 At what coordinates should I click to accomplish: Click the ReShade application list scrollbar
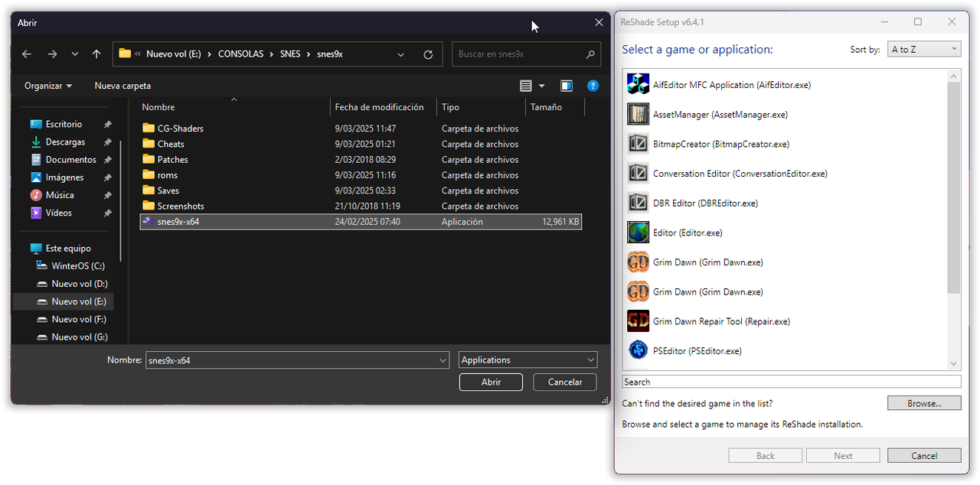coord(953,187)
